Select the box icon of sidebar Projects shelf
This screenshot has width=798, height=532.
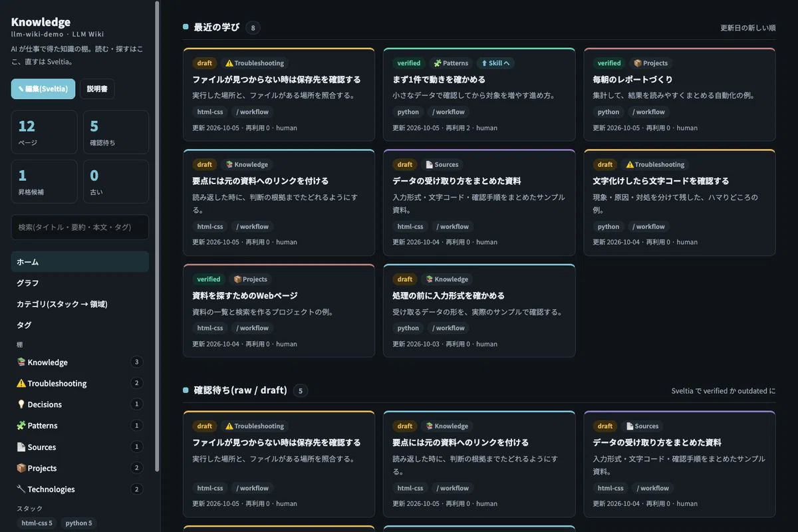(21, 468)
